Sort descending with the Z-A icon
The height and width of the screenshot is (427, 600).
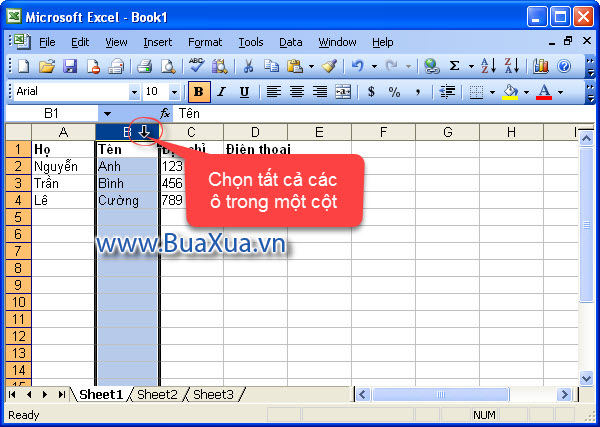[512, 66]
